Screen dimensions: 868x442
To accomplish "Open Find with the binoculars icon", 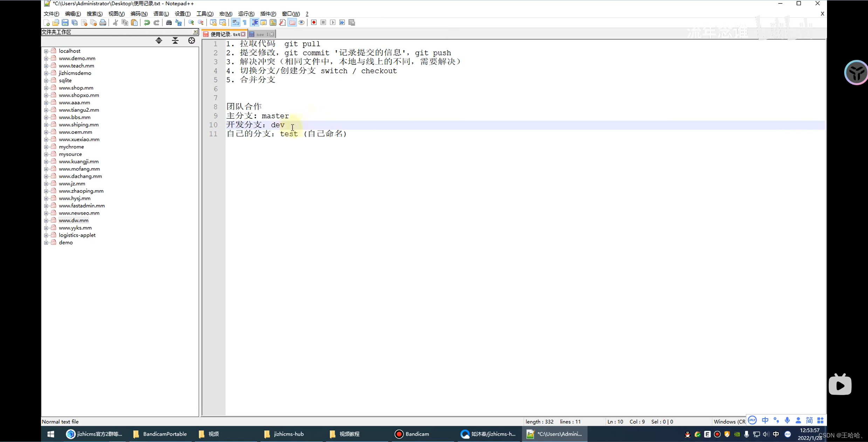I will click(x=169, y=22).
